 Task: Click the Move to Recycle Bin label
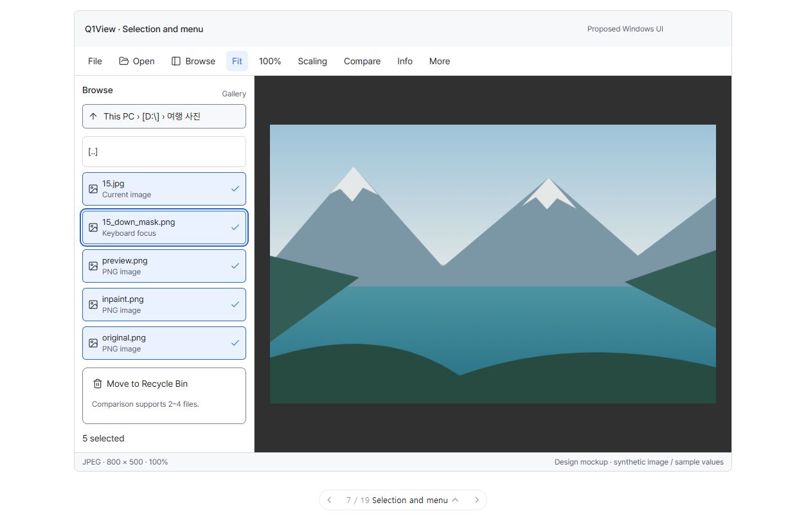click(147, 384)
